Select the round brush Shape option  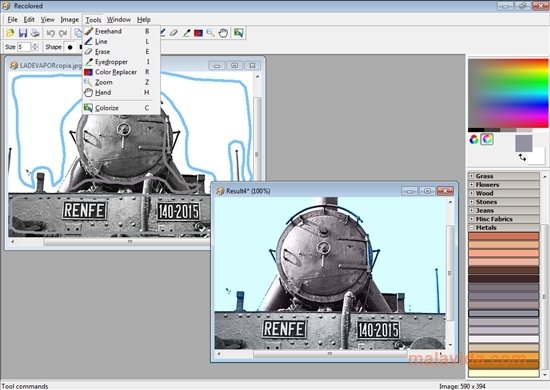[70, 47]
